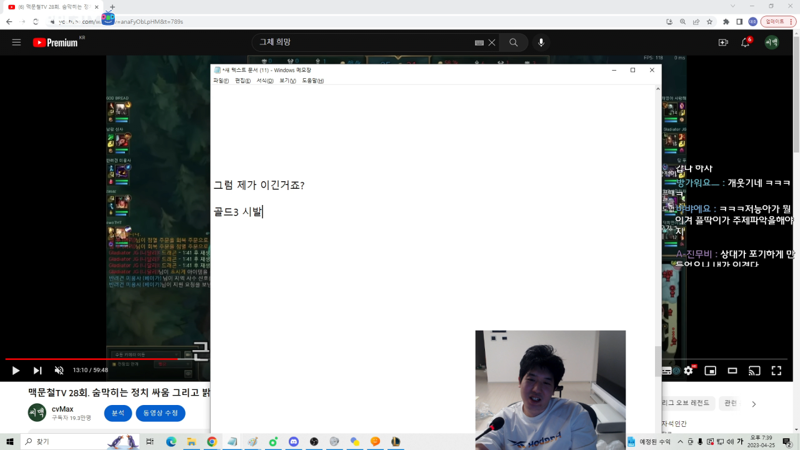Screen dimensions: 800x450
Task: Expand the hidden system tray icons chevron
Action: pos(680,441)
